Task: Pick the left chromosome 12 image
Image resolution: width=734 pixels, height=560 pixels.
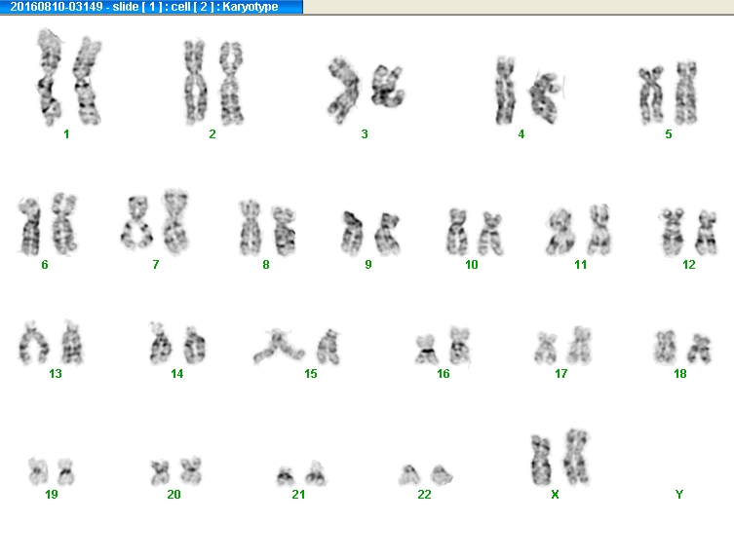Action: pyautogui.click(x=673, y=232)
